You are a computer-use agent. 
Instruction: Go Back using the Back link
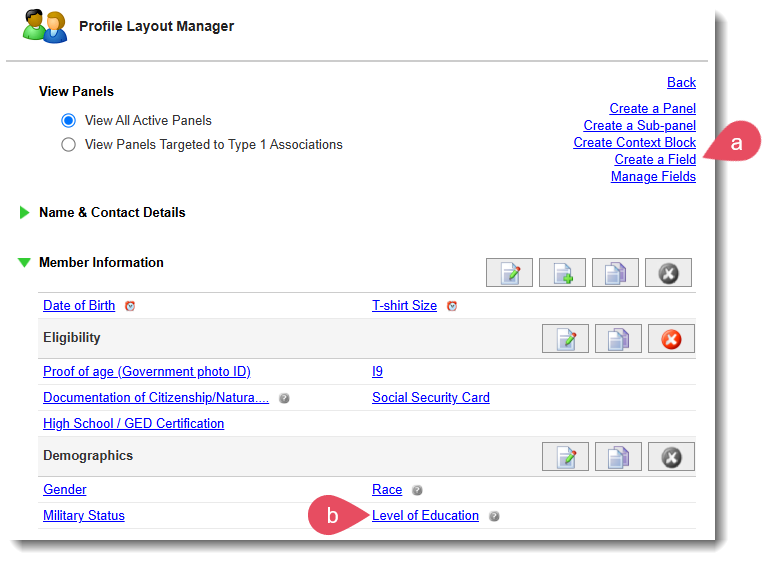point(681,82)
